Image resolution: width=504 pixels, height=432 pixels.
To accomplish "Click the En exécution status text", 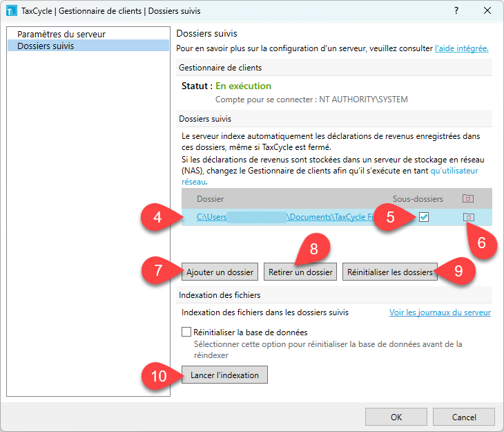I will click(x=243, y=86).
